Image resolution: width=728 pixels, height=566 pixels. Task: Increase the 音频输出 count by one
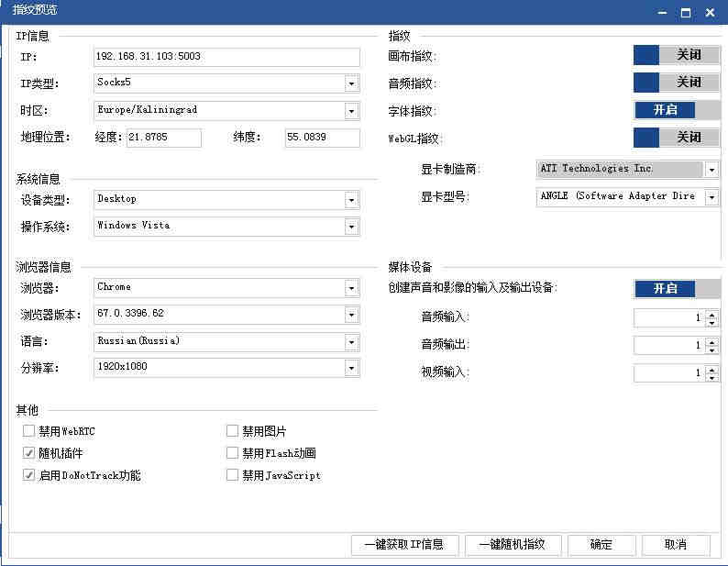[x=711, y=341]
